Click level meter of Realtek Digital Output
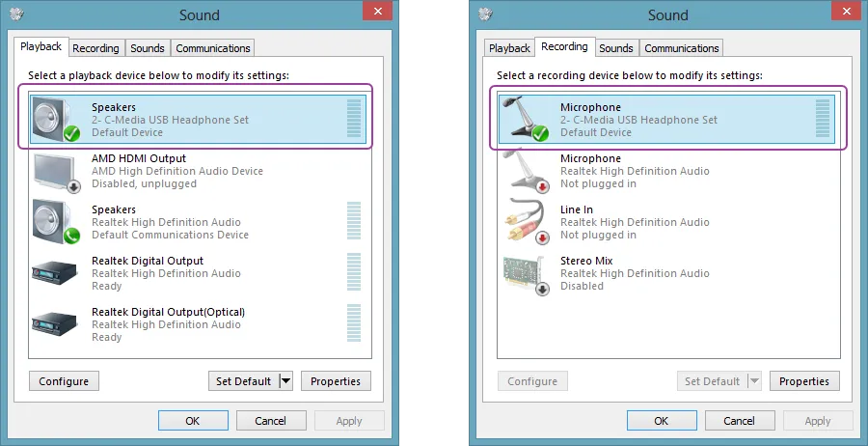This screenshot has width=868, height=446. (354, 272)
